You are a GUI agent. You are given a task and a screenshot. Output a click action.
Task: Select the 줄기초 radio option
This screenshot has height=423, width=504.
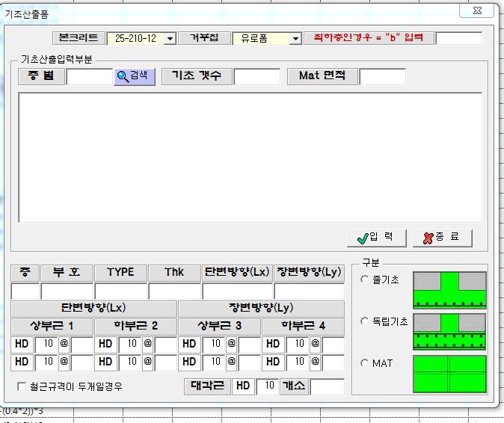[x=364, y=280]
